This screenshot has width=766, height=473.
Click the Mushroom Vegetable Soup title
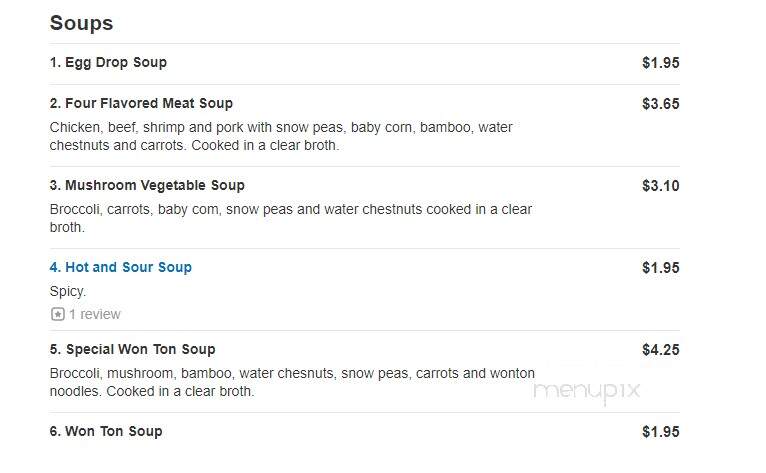pyautogui.click(x=147, y=186)
